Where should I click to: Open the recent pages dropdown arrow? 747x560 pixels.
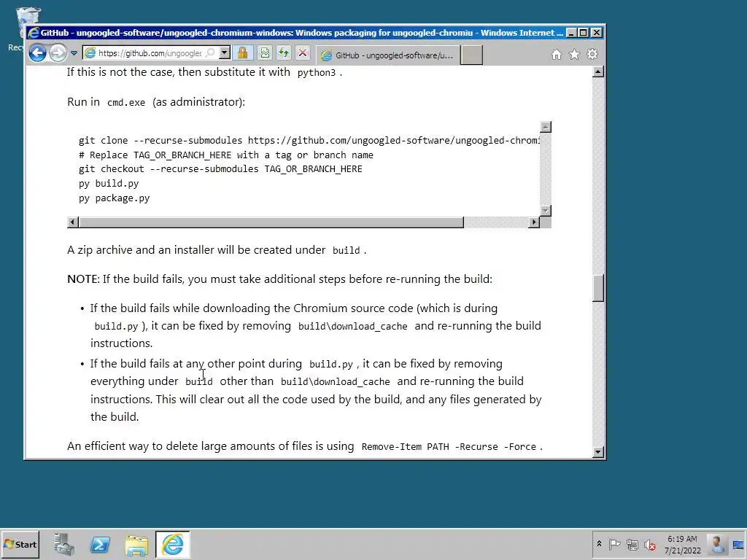pyautogui.click(x=74, y=53)
